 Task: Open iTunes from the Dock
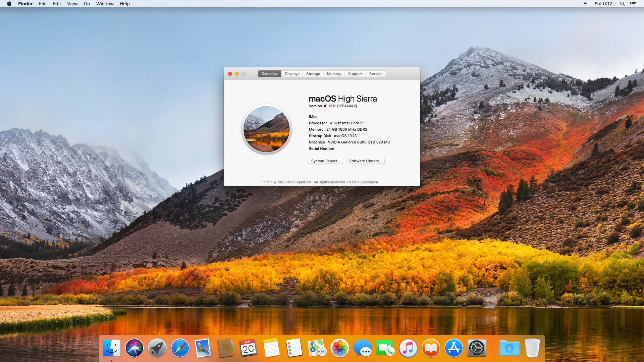point(408,348)
